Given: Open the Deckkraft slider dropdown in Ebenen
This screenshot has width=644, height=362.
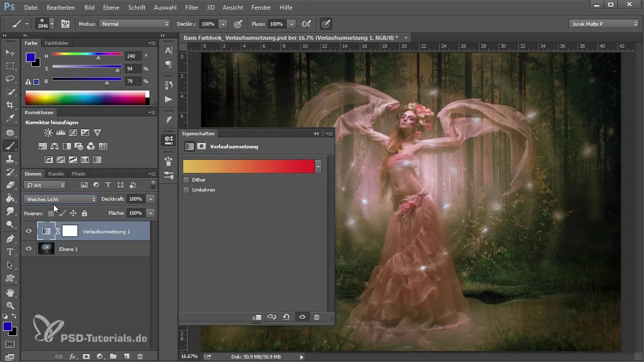Looking at the screenshot, I should [x=151, y=199].
